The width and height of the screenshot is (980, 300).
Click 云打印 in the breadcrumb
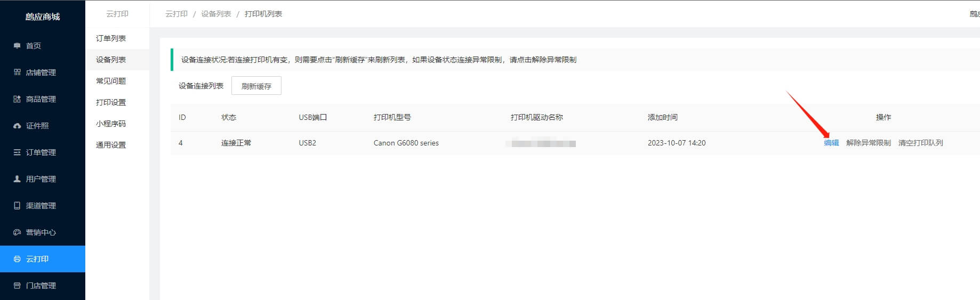176,14
